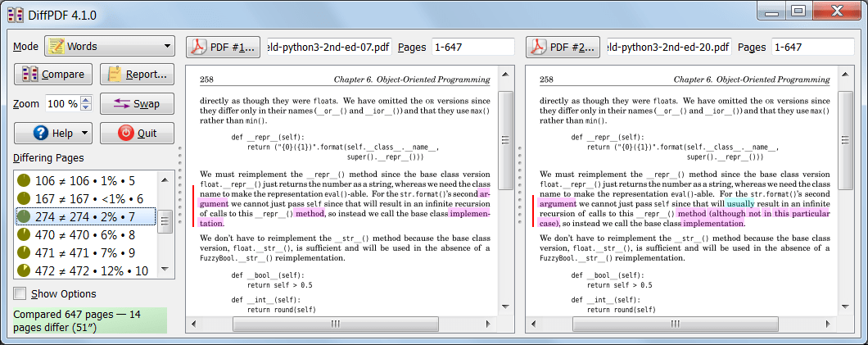Click pie icon beside 106 ≠ 106 row
Screen dimensions: 868x345
click(x=24, y=180)
